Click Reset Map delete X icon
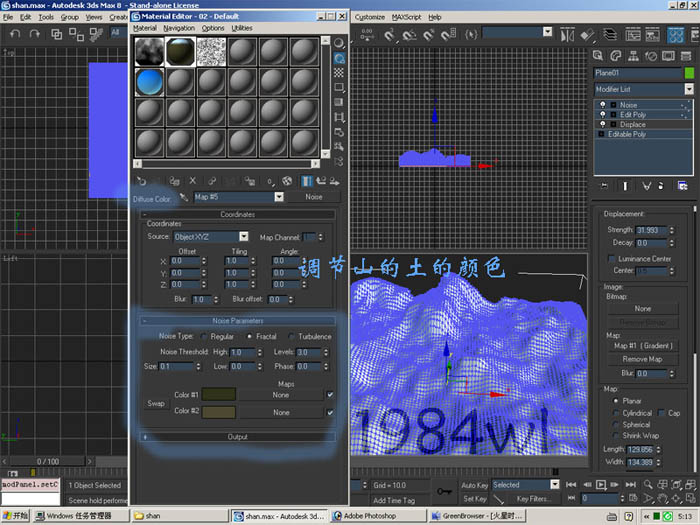 point(192,181)
